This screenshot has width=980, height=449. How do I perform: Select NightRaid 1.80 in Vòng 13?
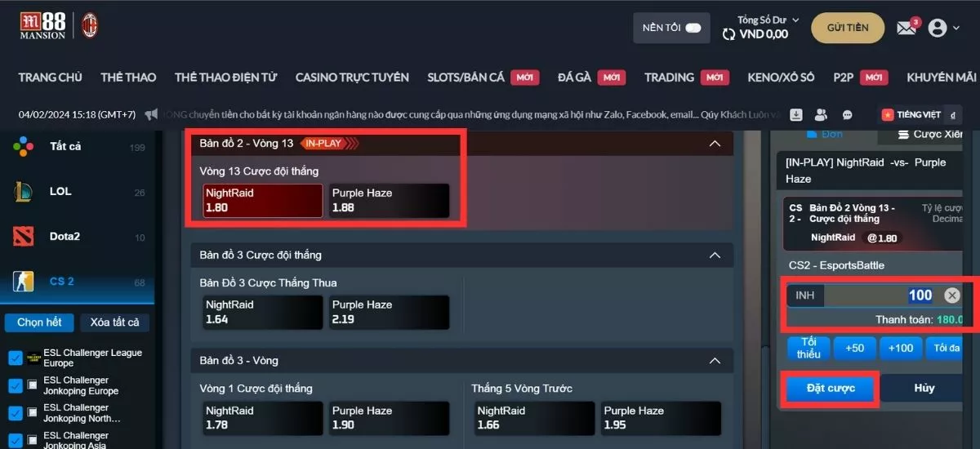262,201
